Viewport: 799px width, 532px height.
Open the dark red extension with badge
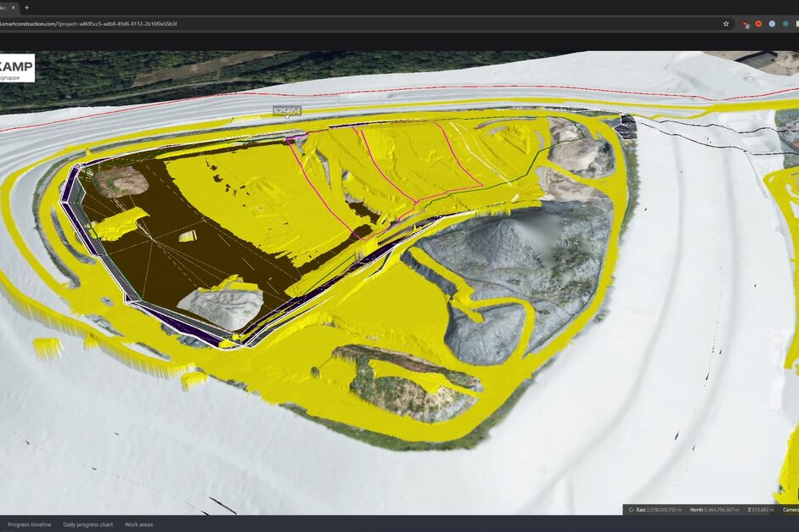[746, 24]
